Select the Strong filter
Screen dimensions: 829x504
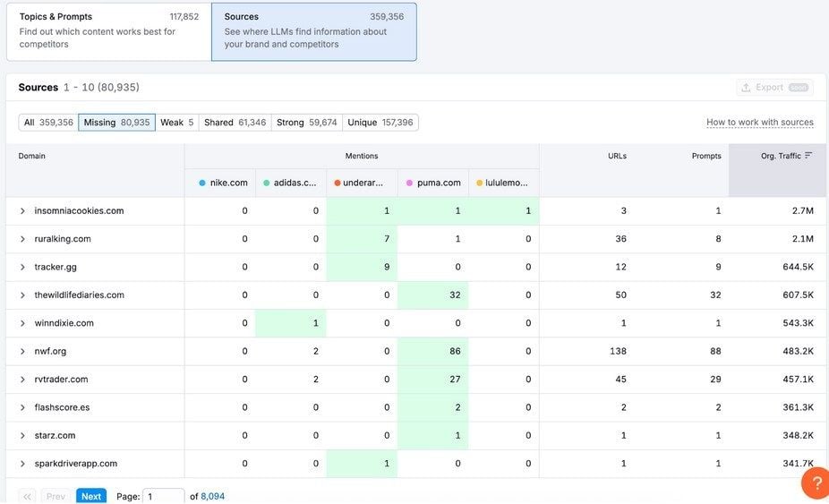pyautogui.click(x=307, y=122)
